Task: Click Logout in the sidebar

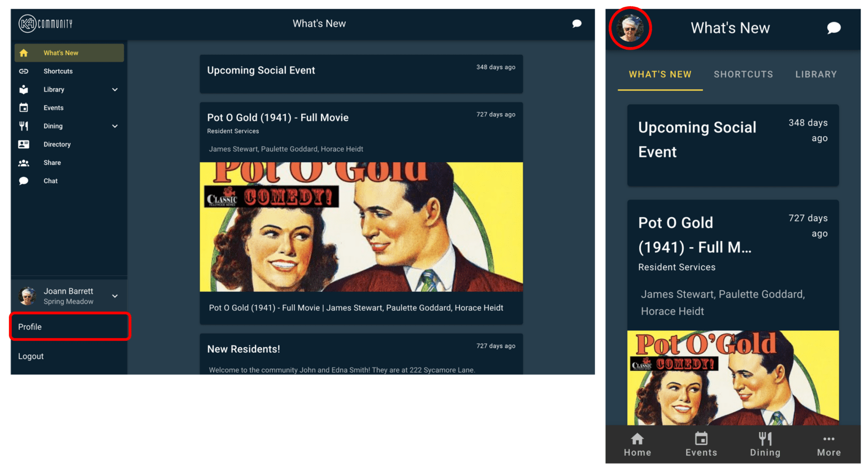Action: [31, 356]
